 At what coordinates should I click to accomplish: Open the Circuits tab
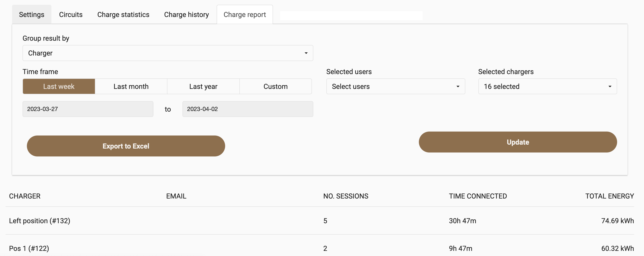[71, 14]
